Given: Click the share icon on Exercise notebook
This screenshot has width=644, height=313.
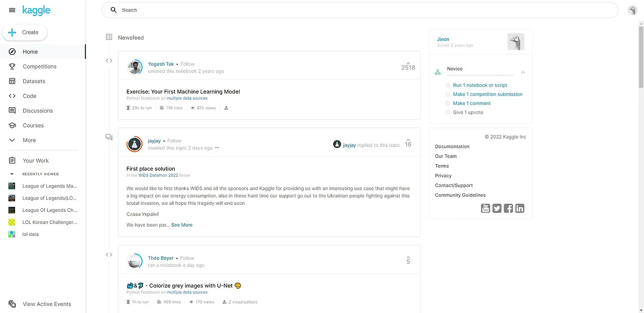Looking at the screenshot, I should [x=226, y=108].
